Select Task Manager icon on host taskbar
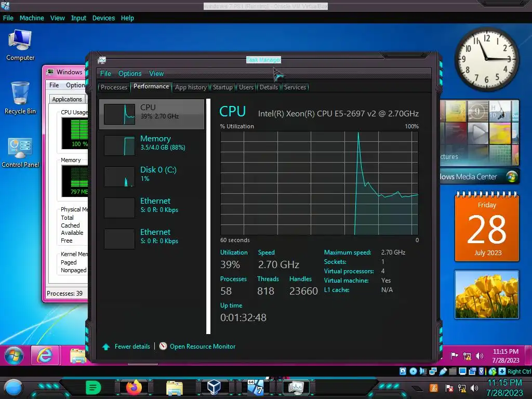 point(296,388)
